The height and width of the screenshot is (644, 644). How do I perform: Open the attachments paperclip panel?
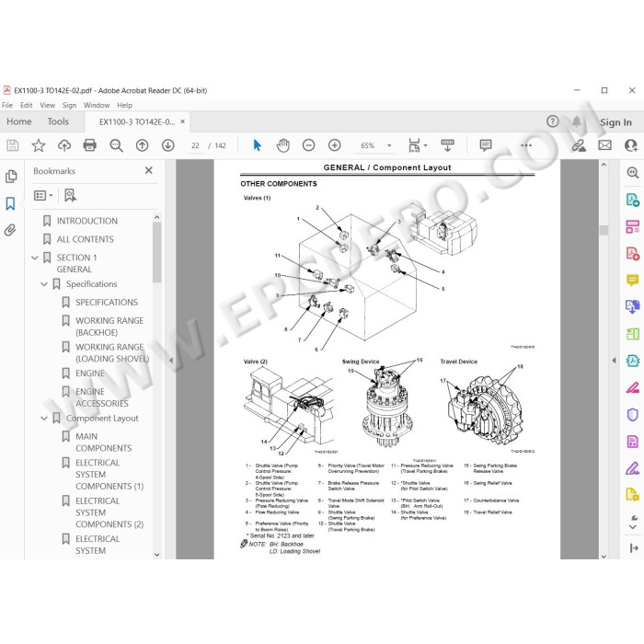click(x=10, y=230)
